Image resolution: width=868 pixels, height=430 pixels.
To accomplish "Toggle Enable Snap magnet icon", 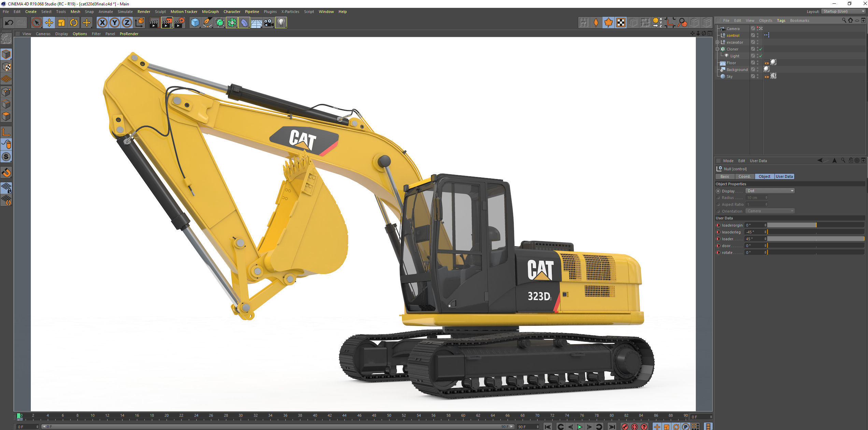I will point(6,173).
